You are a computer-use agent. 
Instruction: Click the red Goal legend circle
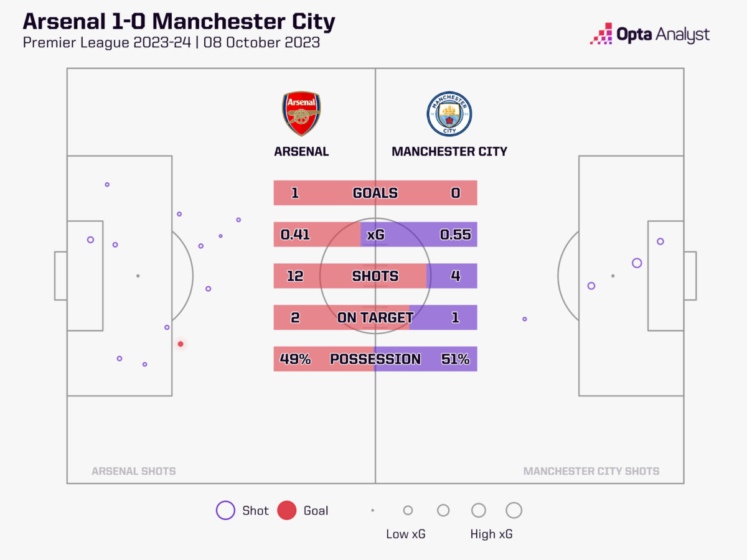tap(286, 510)
